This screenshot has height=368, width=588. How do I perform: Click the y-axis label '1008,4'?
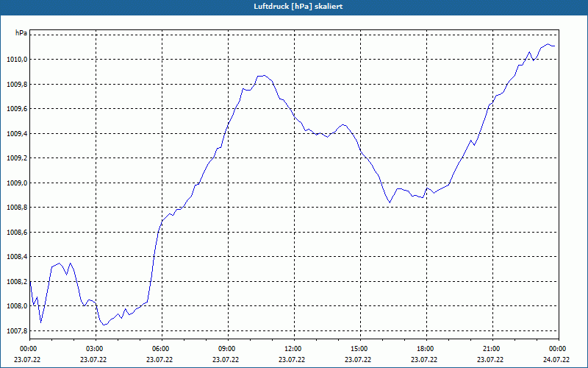pyautogui.click(x=17, y=257)
